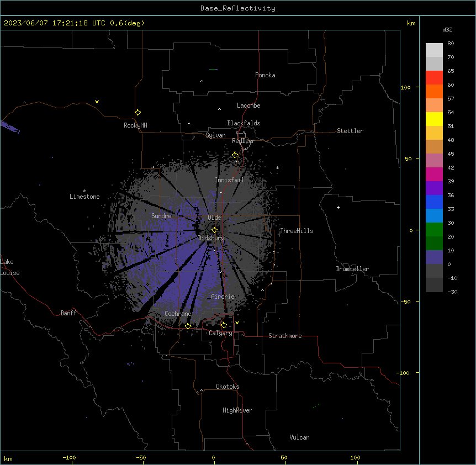Click the Innisfail label
Screen dimensions: 476x465
pyautogui.click(x=229, y=180)
